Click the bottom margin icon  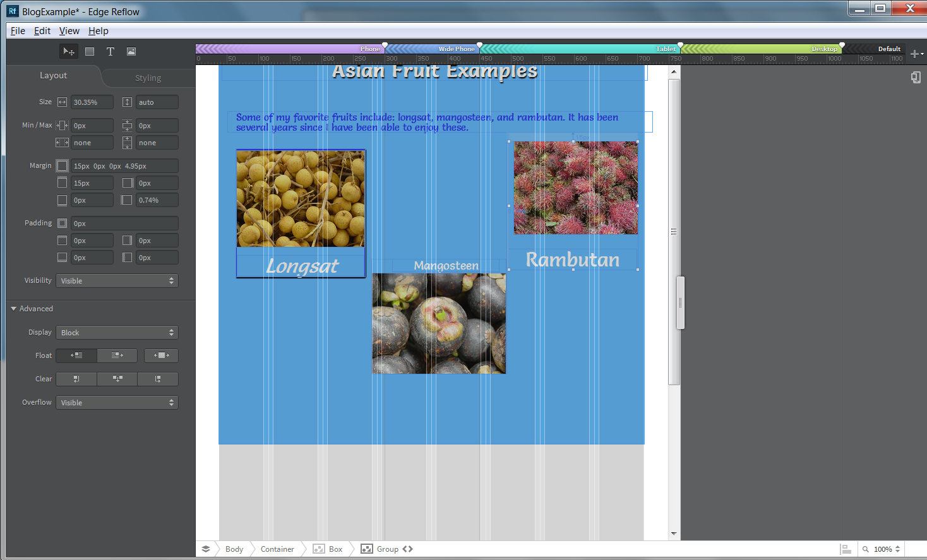pos(62,200)
